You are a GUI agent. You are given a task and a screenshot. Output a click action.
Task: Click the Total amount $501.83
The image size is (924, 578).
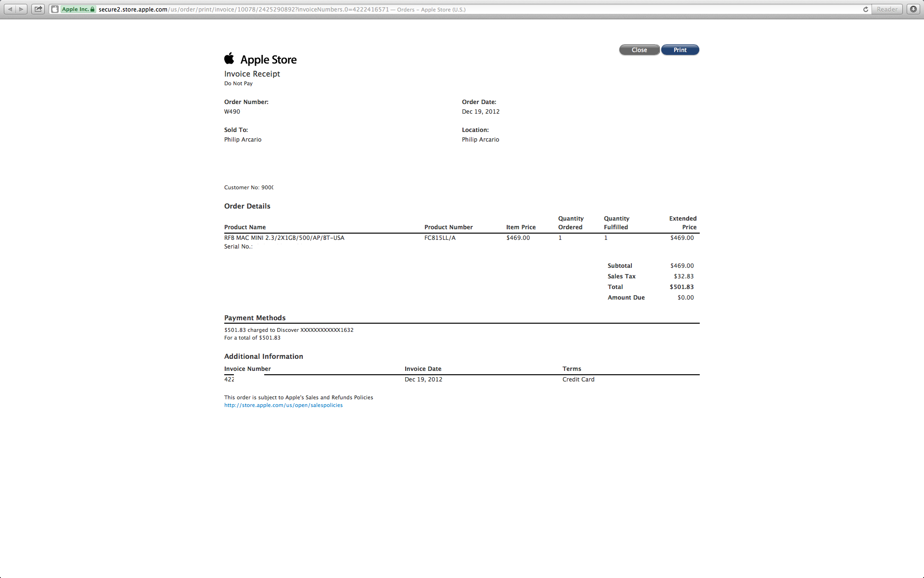[x=681, y=287]
